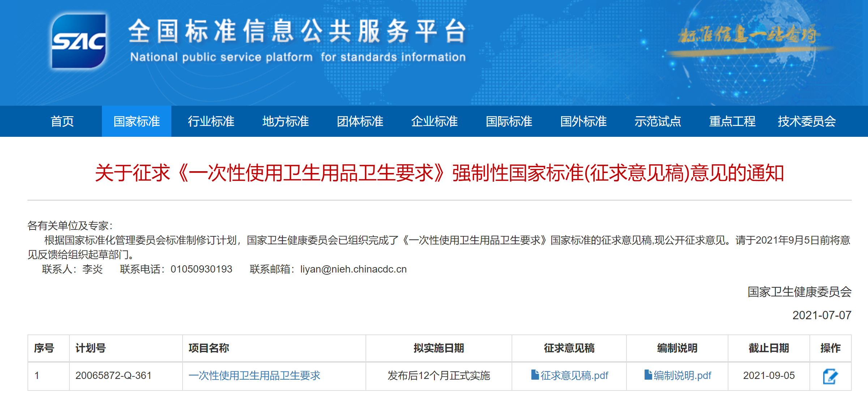Click 征求意见稿 column header
Screen dimensions: 868x405
pos(569,348)
